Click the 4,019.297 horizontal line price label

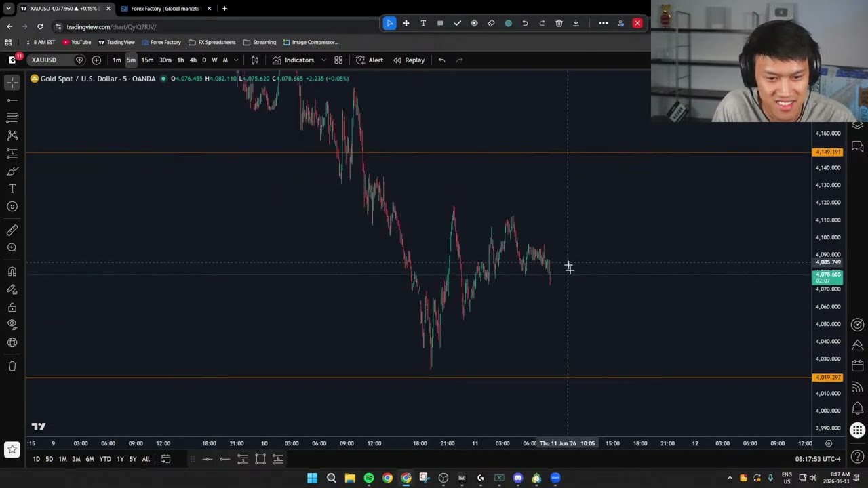pyautogui.click(x=828, y=378)
